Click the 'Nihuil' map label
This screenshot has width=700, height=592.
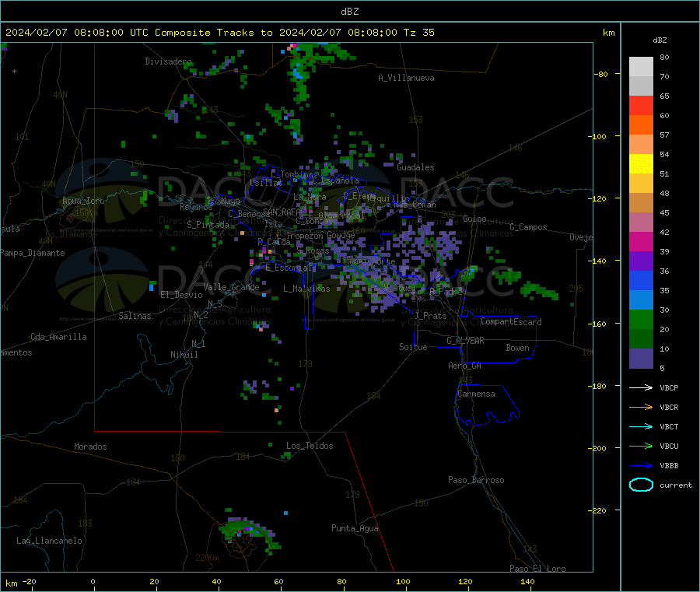184,355
